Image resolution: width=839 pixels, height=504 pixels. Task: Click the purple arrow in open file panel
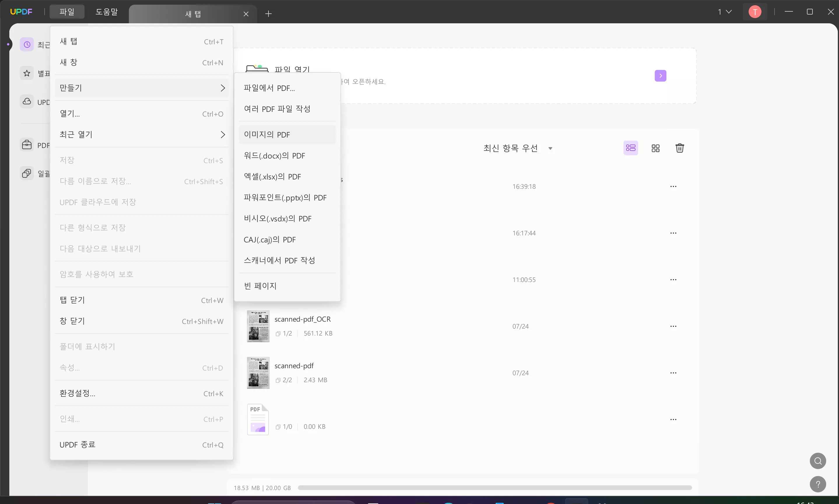pos(660,76)
